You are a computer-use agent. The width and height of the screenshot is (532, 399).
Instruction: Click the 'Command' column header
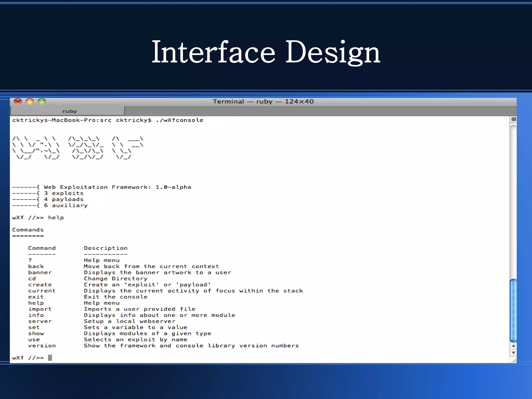(42, 248)
